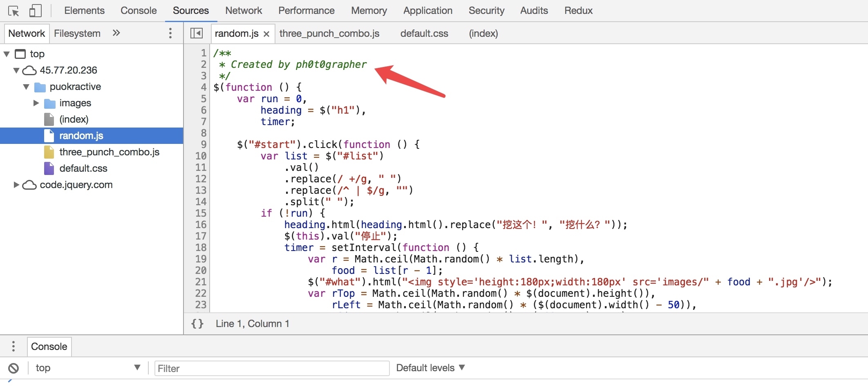Open the Default levels dropdown
Screen dimensions: 868x390
431,368
